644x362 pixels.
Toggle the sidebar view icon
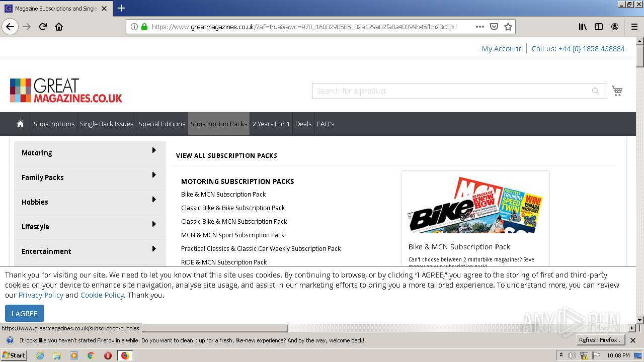coord(599,27)
